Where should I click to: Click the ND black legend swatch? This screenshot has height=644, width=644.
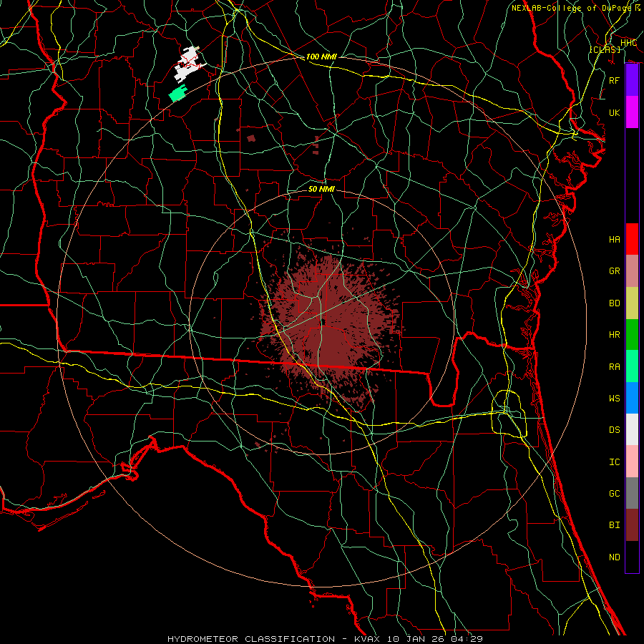pyautogui.click(x=632, y=557)
